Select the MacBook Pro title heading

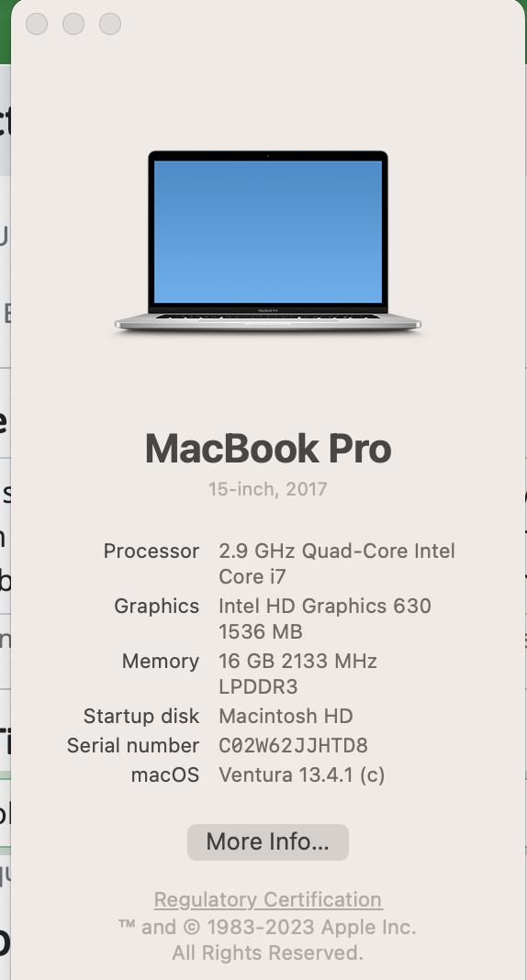coord(268,449)
